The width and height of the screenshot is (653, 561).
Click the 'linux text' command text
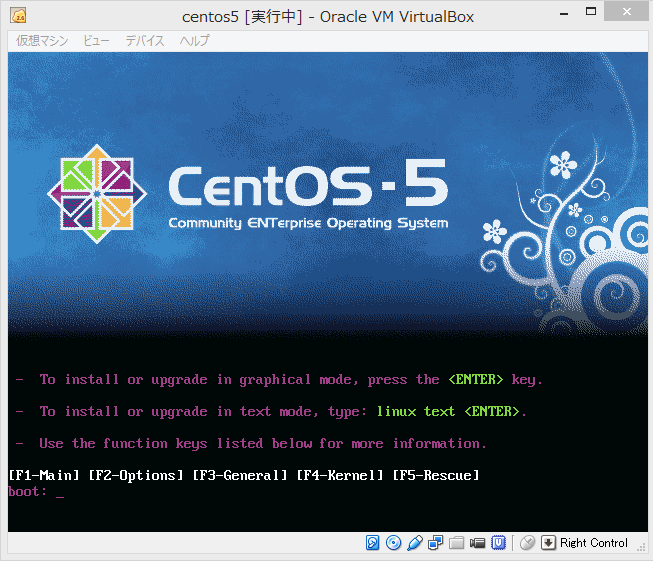(416, 411)
